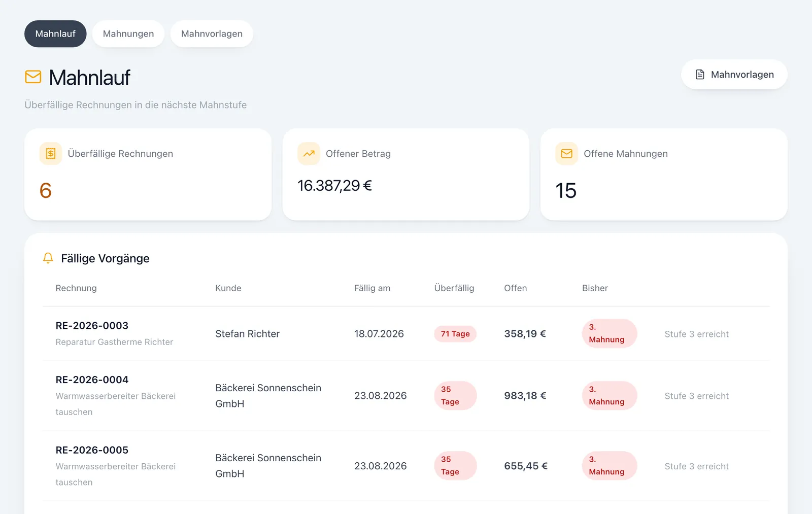This screenshot has width=812, height=514.
Task: Click customer name Stefan Richter
Action: tap(248, 334)
